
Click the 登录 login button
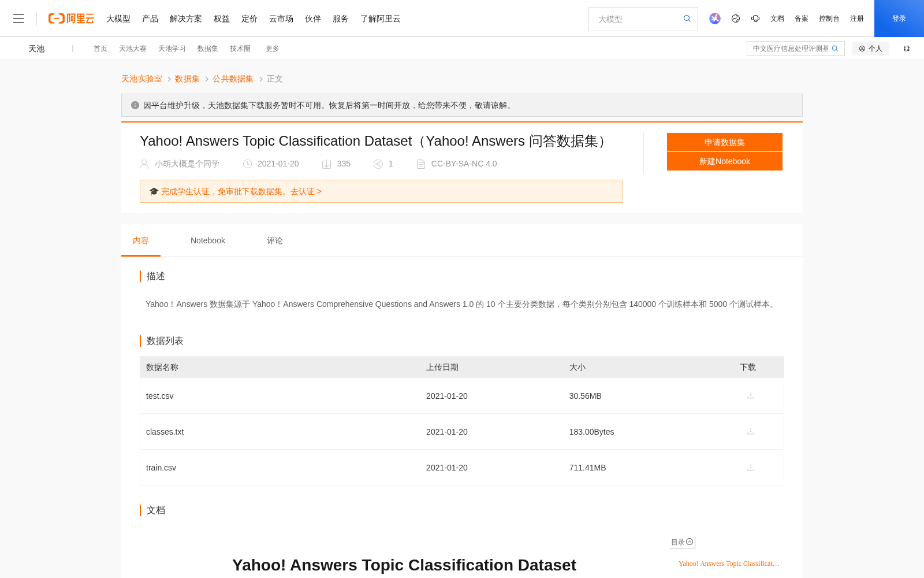[x=899, y=18]
